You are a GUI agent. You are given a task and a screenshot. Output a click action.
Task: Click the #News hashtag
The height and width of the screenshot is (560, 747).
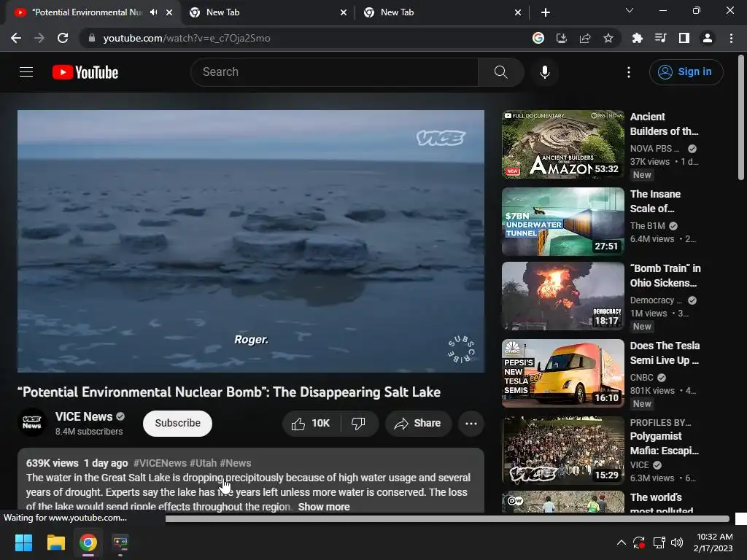(236, 463)
